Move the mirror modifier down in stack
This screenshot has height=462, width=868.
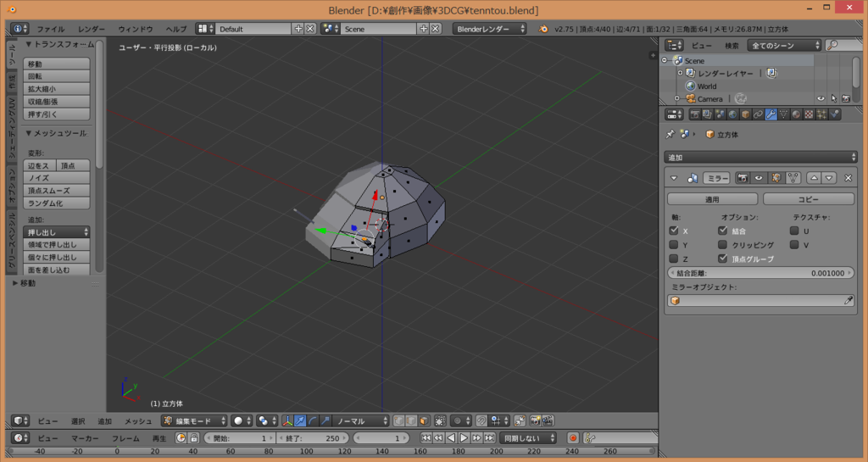[x=829, y=178]
